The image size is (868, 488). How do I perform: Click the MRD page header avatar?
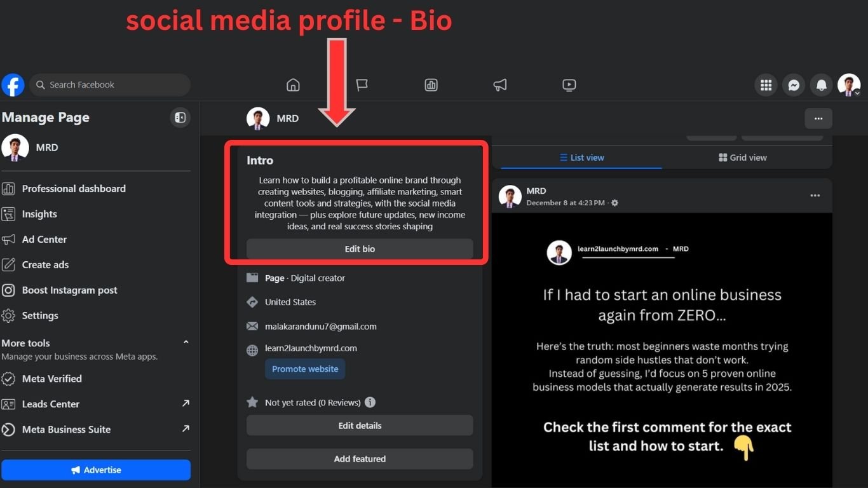point(258,118)
